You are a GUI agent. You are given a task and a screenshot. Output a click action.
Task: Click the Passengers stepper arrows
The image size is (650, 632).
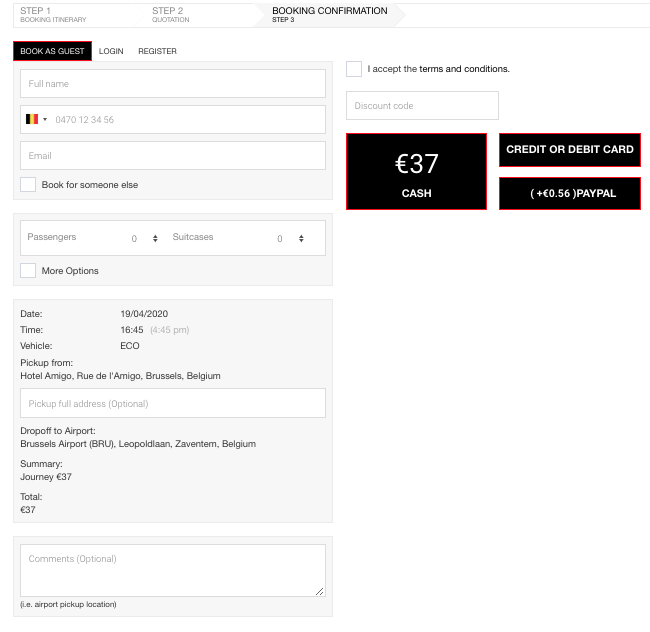[155, 238]
